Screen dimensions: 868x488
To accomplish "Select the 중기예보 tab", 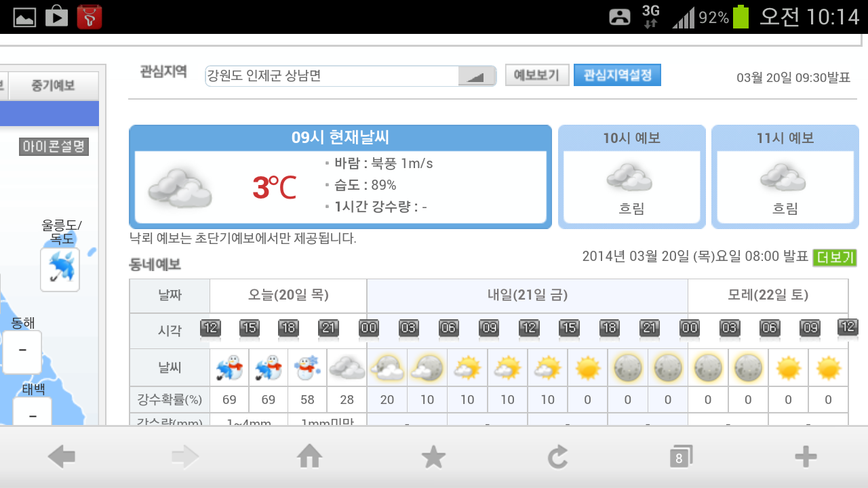I will pyautogui.click(x=53, y=86).
